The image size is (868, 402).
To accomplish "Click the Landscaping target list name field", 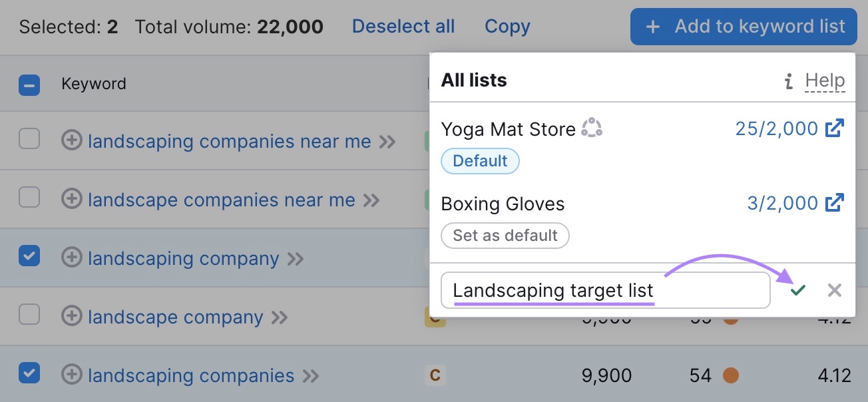I will pos(604,290).
